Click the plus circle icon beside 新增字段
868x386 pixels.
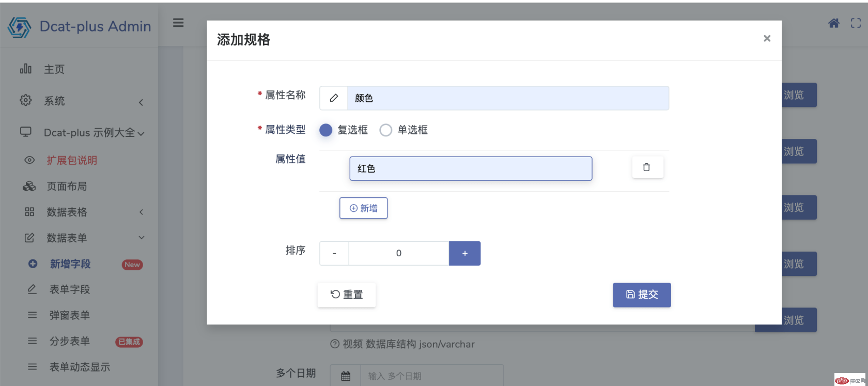(33, 264)
